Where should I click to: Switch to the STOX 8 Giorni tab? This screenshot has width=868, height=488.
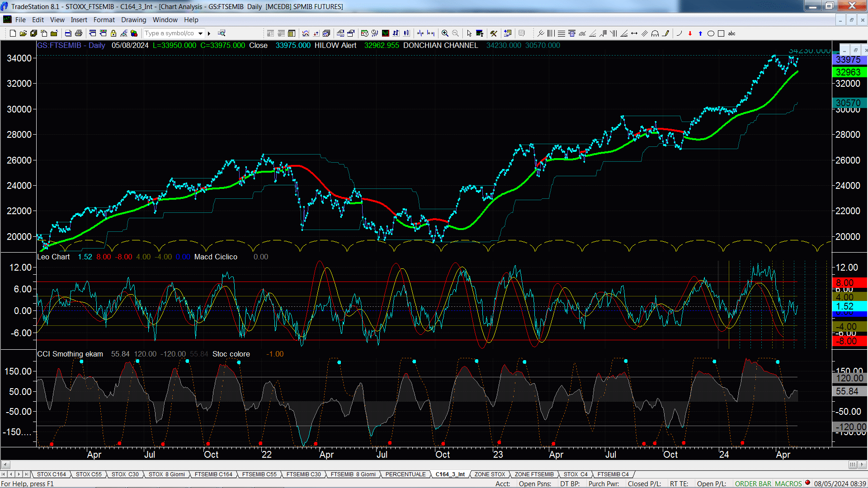166,474
